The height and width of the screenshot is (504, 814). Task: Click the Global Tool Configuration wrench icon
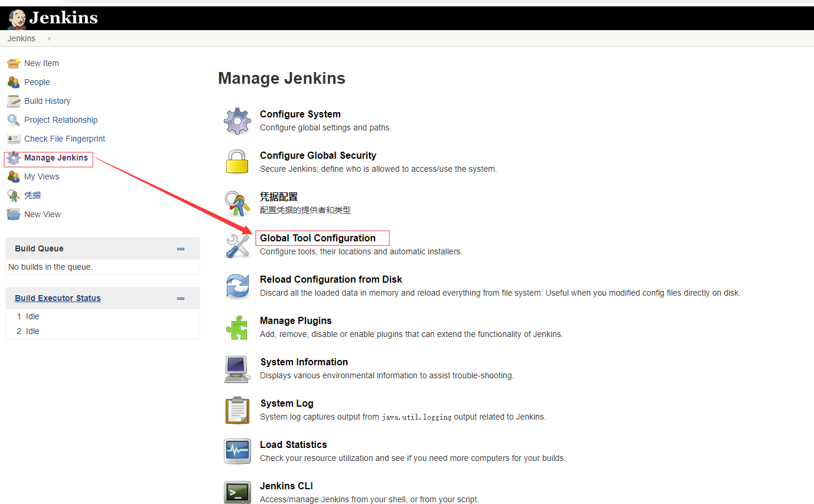[x=237, y=245]
